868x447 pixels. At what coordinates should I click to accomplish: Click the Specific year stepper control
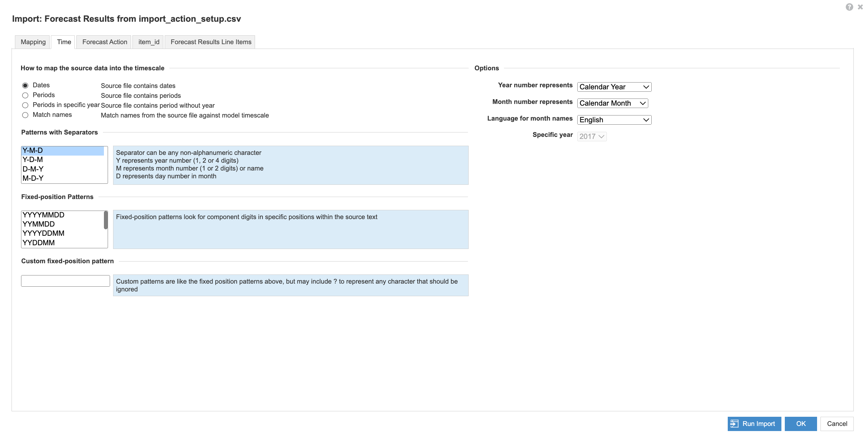(x=591, y=136)
